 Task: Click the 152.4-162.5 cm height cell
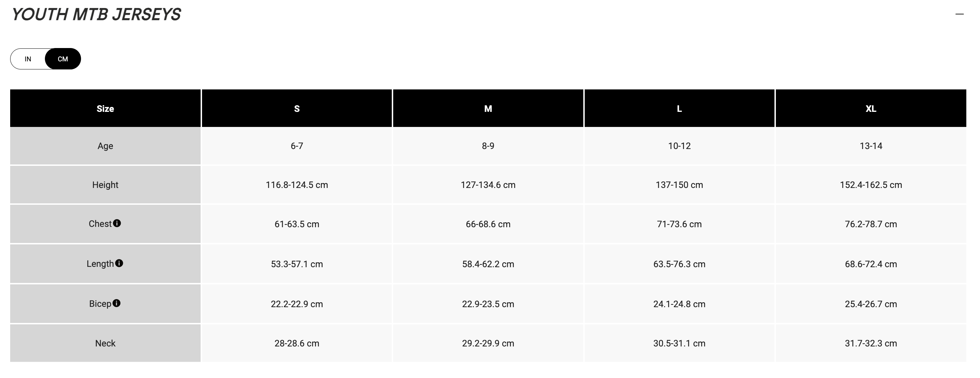pos(871,185)
